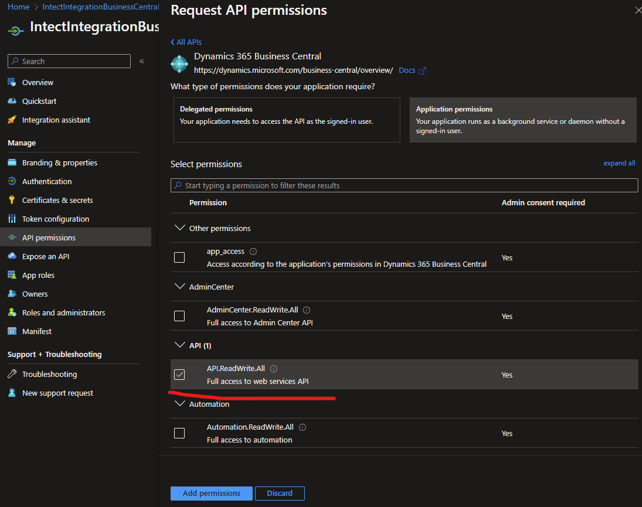Collapse the Other permissions group
Screen dimensions: 642x507
pos(180,228)
